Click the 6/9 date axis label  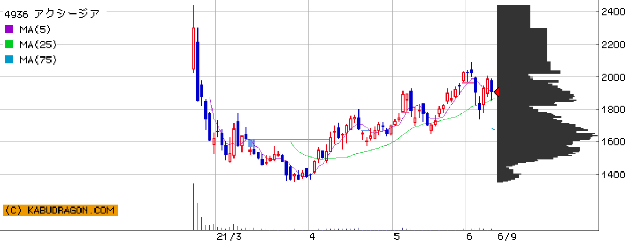[x=507, y=237]
